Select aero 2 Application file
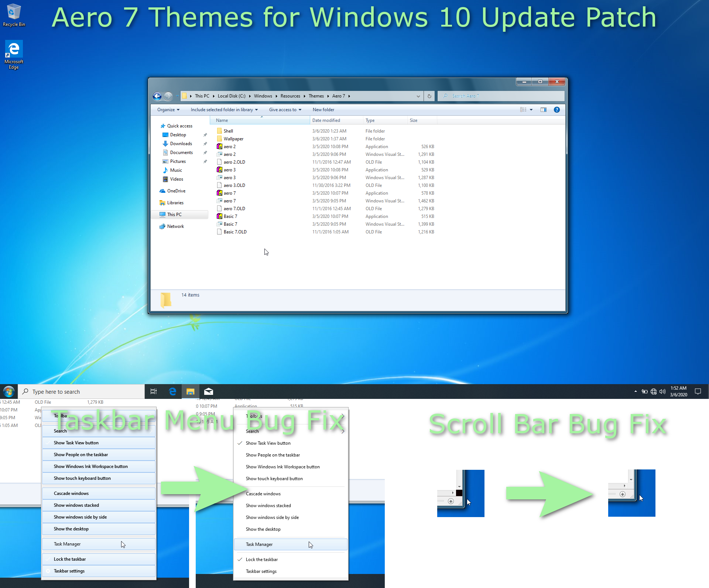This screenshot has width=709, height=588. click(x=230, y=147)
